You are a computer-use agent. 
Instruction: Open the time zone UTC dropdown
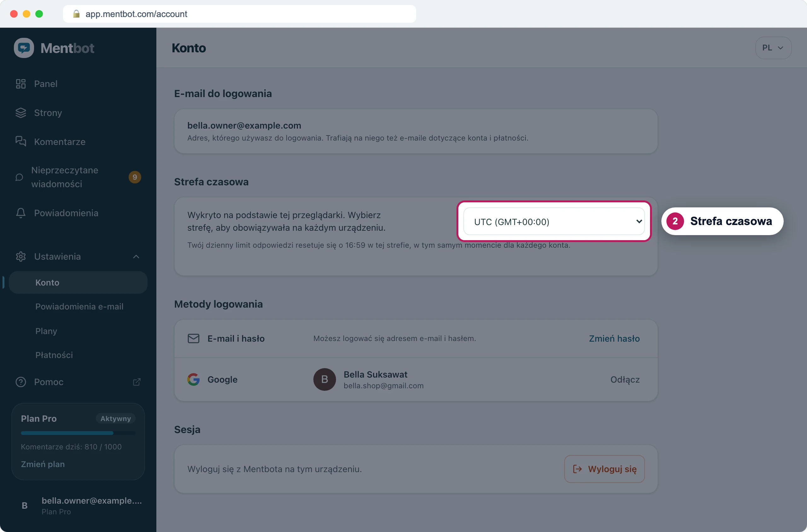[554, 222]
